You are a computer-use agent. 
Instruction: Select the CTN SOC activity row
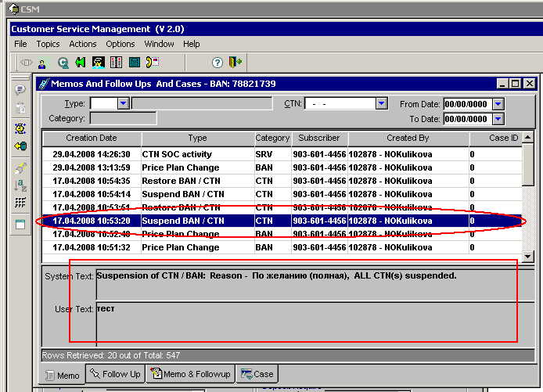282,154
